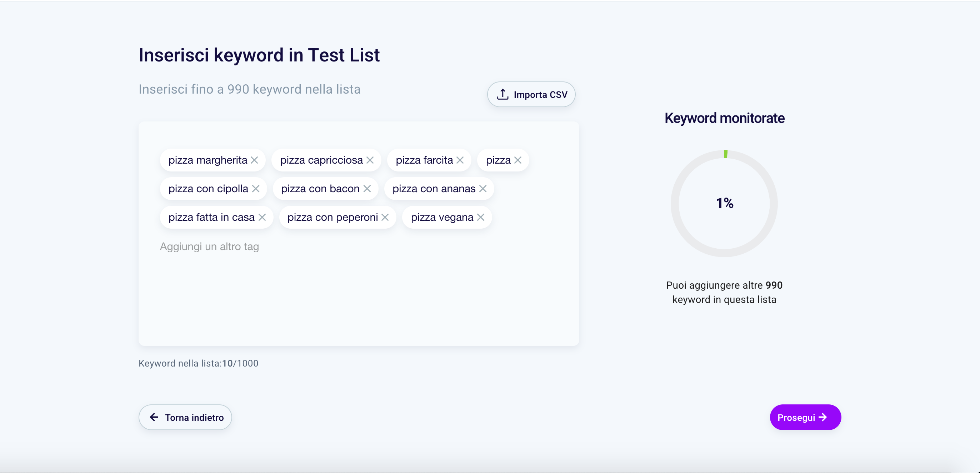Delete the pizza con cipolla tag
Screen dimensions: 980x473
tap(256, 189)
